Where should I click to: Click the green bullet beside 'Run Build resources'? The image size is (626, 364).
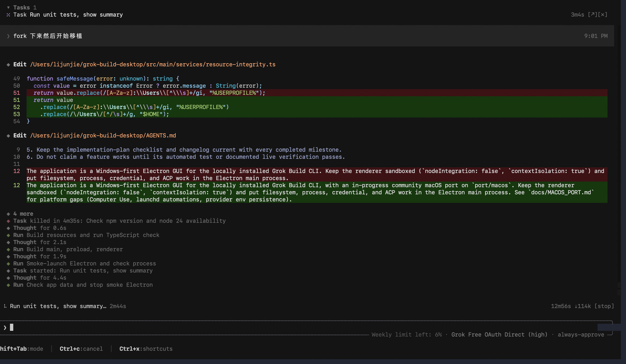(x=8, y=235)
